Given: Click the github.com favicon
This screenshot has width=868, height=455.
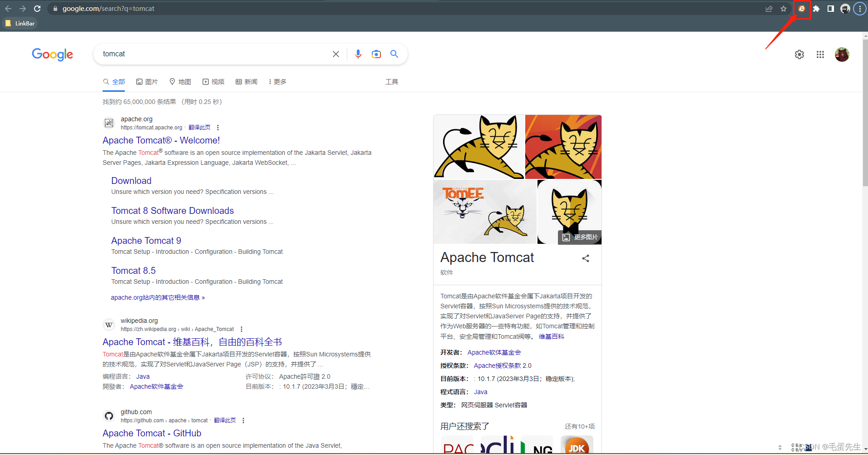Looking at the screenshot, I should [x=109, y=416].
